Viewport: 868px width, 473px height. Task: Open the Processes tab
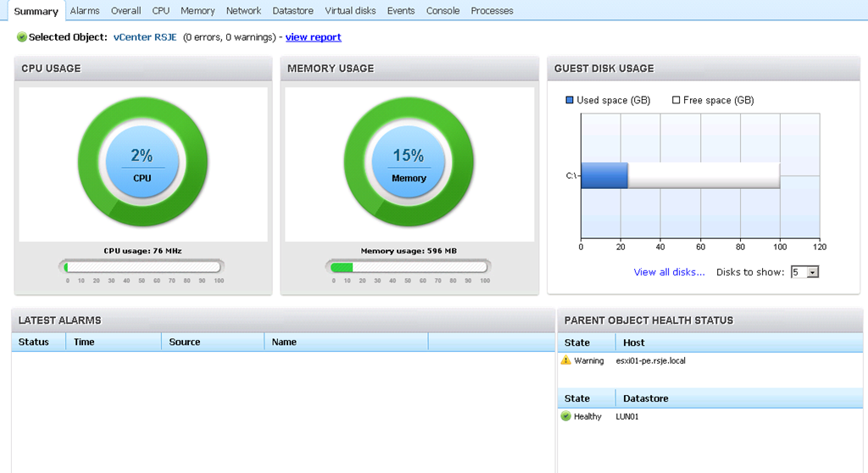492,11
